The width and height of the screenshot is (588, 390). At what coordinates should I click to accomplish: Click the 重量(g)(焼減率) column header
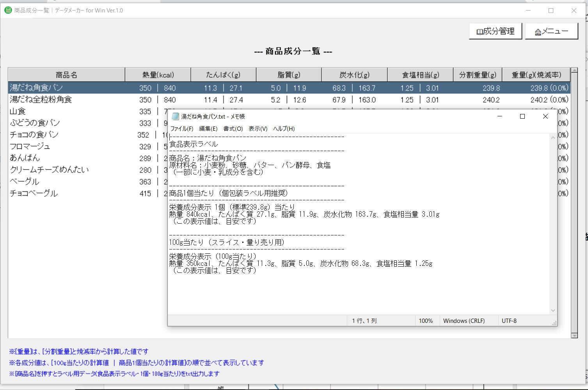536,75
